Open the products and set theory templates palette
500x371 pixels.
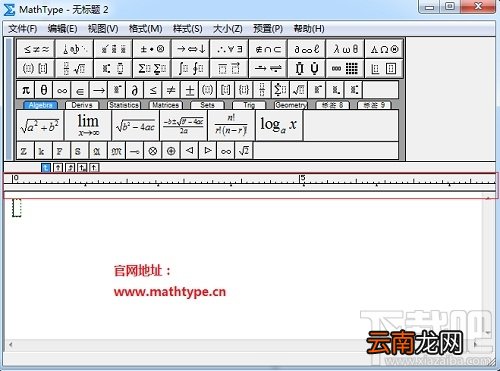[307, 69]
